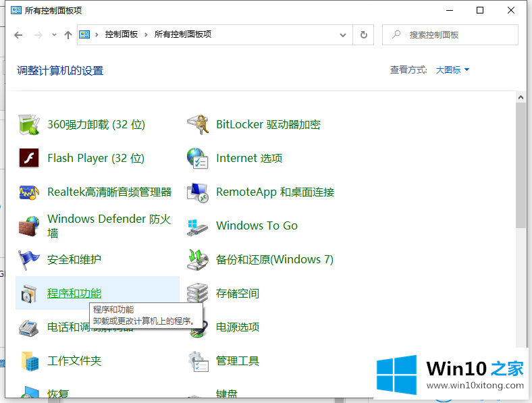This screenshot has height=403, width=532.
Task: Click the 搜索控制面板 search field
Action: pos(450,34)
